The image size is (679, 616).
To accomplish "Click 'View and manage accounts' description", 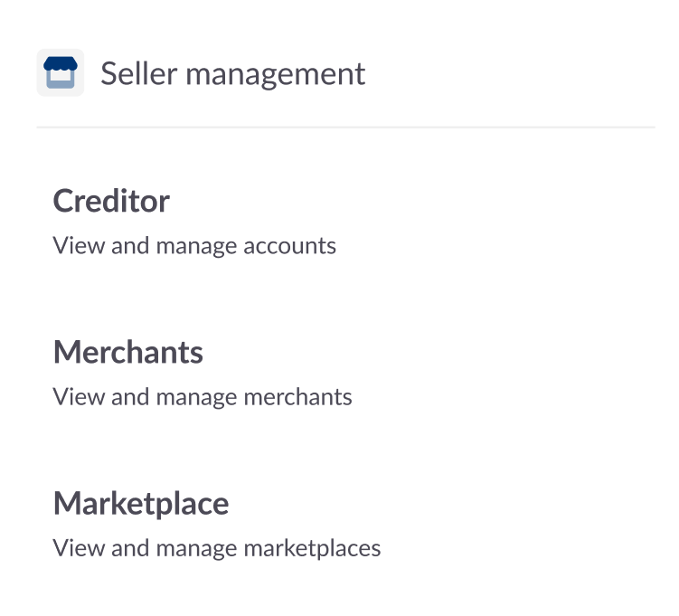I will click(194, 246).
